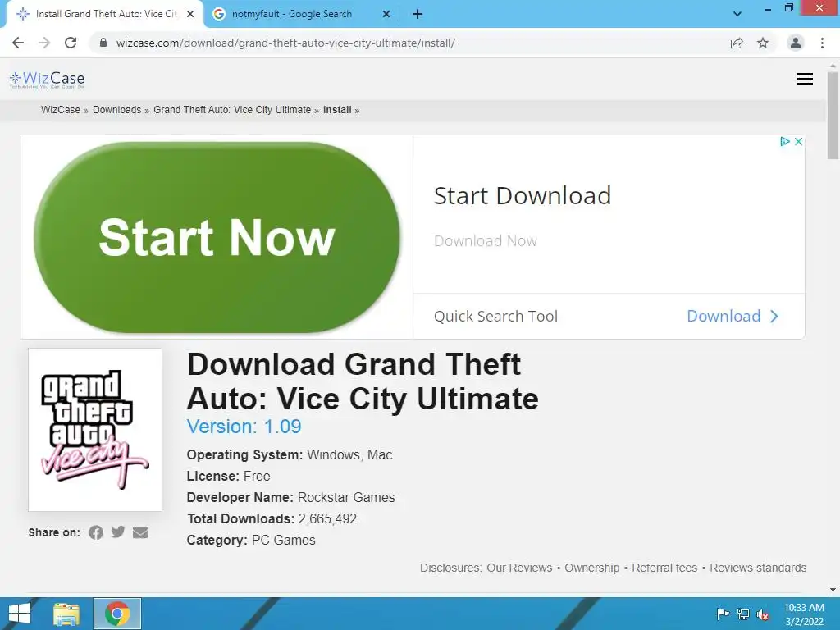This screenshot has height=630, width=840.
Task: Click the Windows, Mac operating system text
Action: tap(349, 454)
